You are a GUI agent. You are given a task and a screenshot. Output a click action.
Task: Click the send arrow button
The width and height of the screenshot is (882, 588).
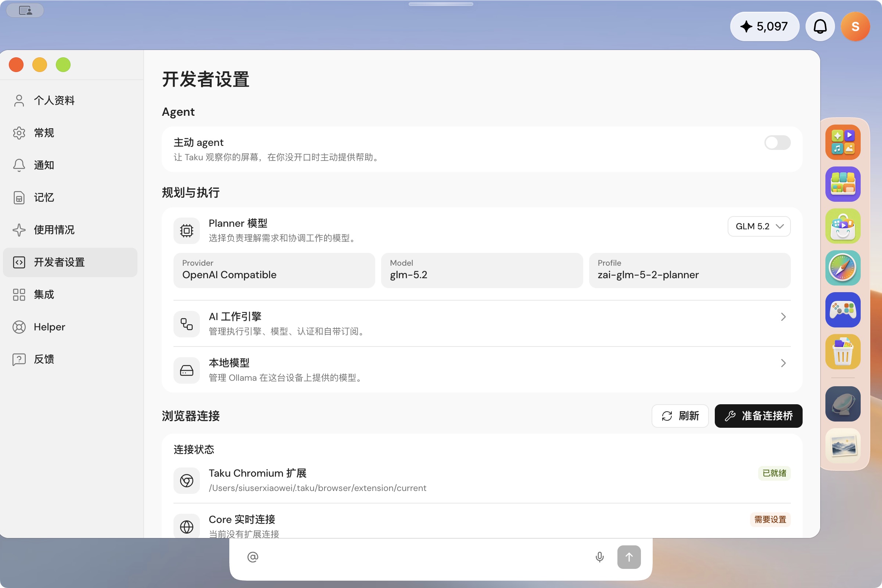coord(629,557)
